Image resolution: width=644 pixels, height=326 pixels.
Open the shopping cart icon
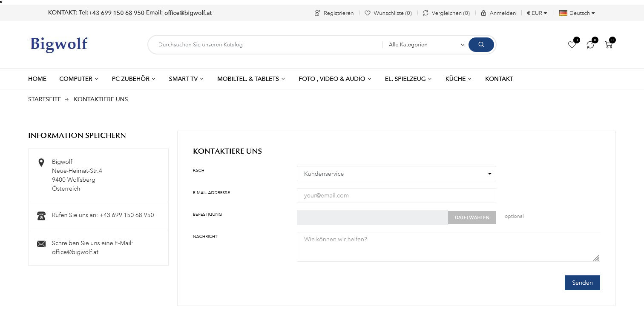[x=609, y=45]
